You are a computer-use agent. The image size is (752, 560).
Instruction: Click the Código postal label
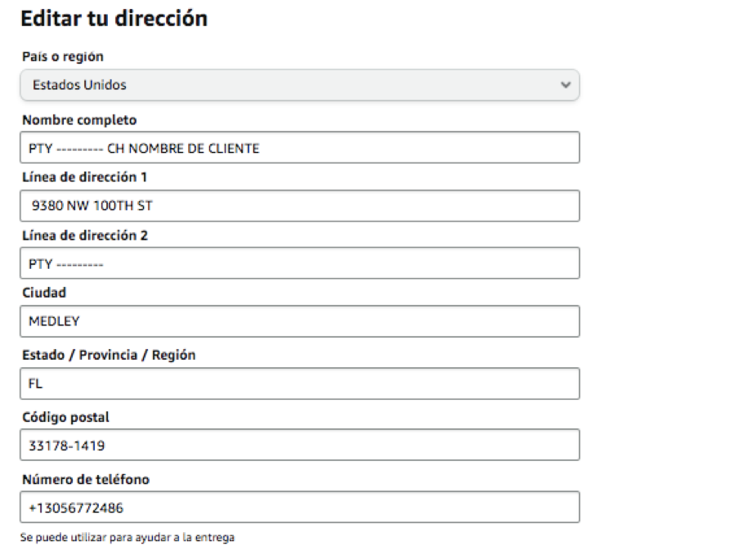point(65,418)
